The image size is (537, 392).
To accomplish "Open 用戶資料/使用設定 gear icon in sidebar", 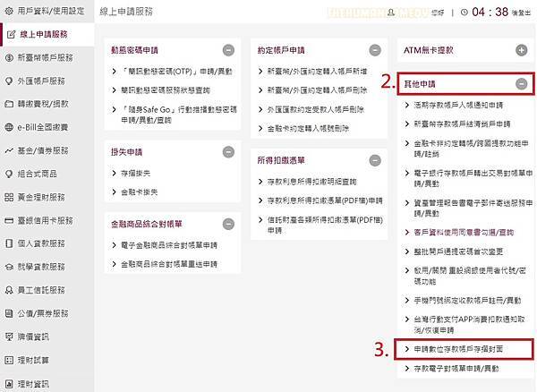I will 9,11.
